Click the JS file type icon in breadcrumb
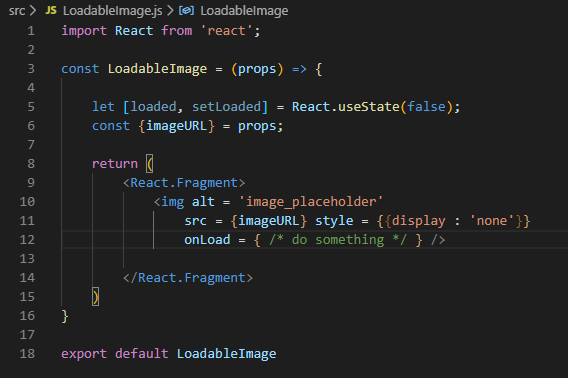568x378 pixels. coord(51,11)
